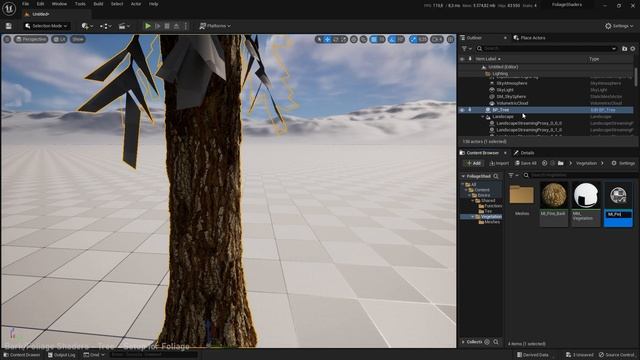640x360 pixels.
Task: Select the Vegetation folder in the sources tree
Action: pyautogui.click(x=491, y=217)
